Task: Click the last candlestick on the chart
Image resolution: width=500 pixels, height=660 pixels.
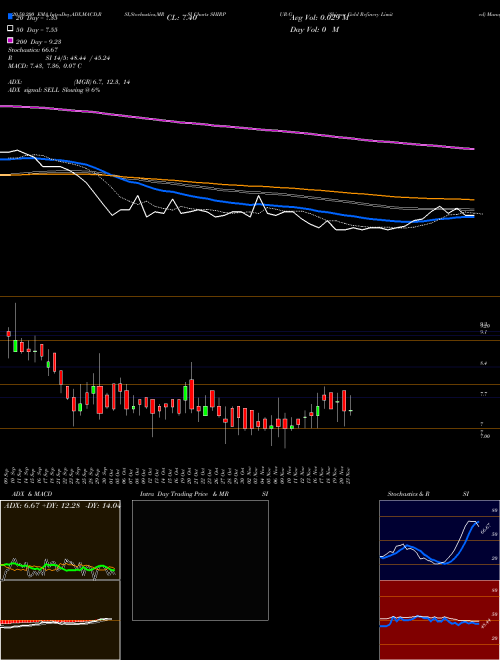Action: point(351,410)
